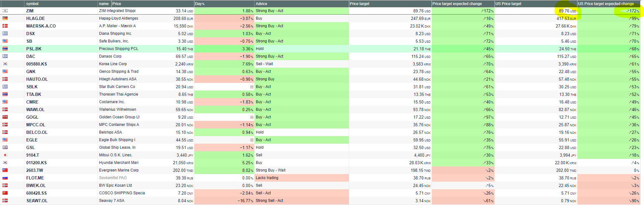Image resolution: width=644 pixels, height=206 pixels.
Task: Click the flag icon in the ZIM row
Action: click(5, 11)
